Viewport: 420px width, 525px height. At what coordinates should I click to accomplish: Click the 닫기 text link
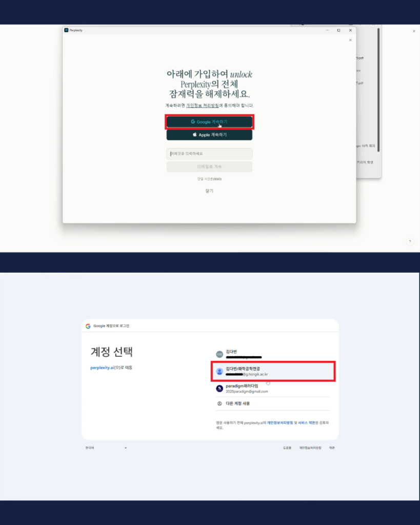tap(209, 191)
